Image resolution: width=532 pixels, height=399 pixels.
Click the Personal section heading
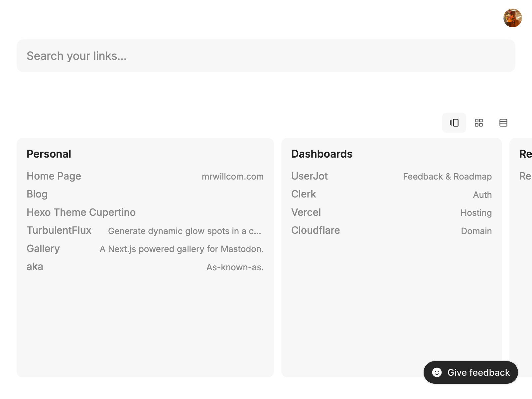(49, 154)
